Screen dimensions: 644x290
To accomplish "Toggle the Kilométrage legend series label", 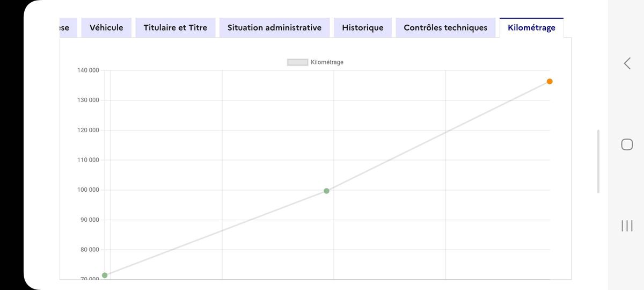I will (x=327, y=62).
